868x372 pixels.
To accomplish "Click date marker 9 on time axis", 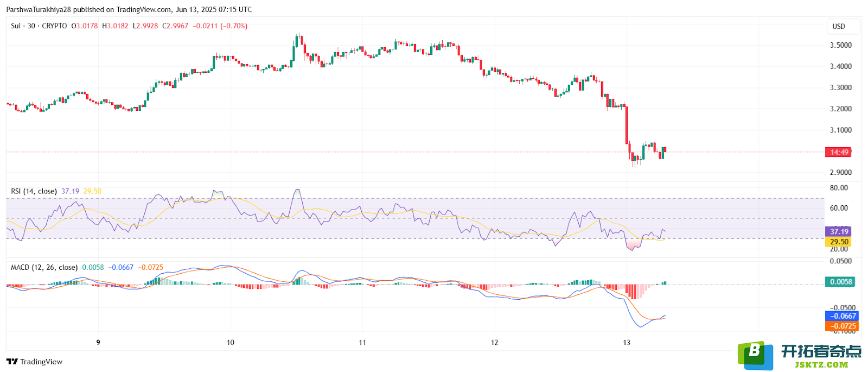I will tap(98, 343).
